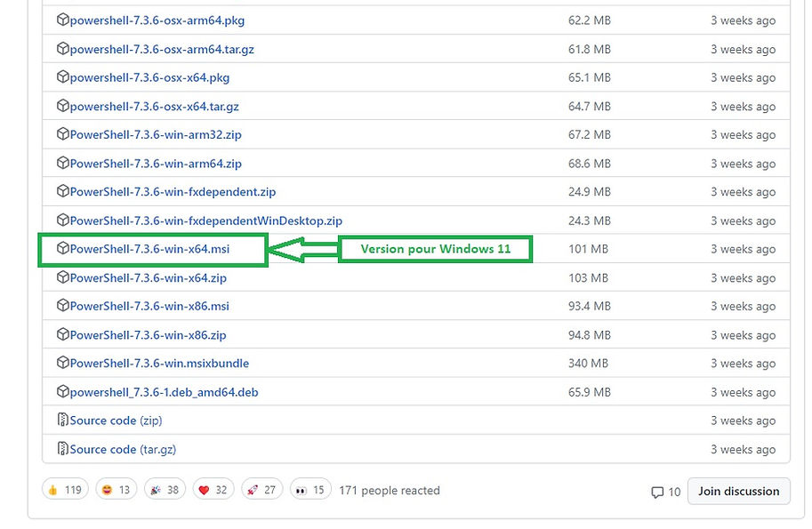Download PowerShell-7.3.6-win-x86.zip
812x529 pixels.
pos(149,335)
